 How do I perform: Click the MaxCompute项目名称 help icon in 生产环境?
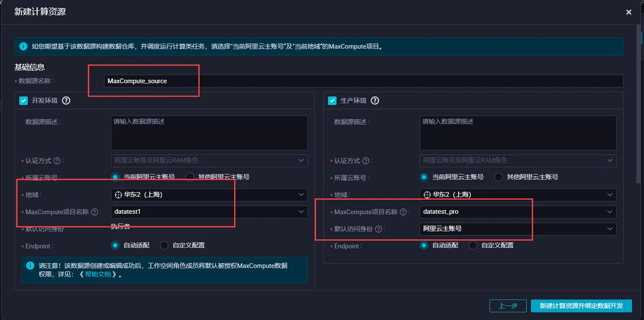(403, 212)
